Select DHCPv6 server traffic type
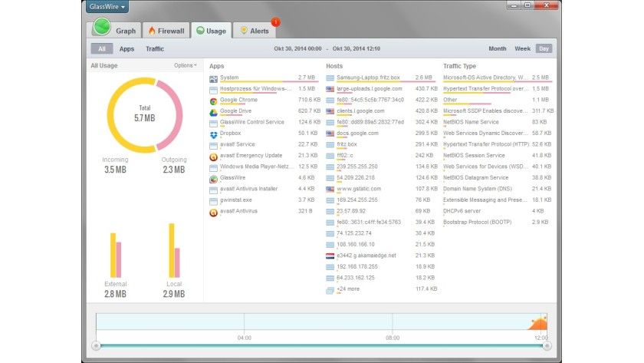The image size is (644, 363). 462,211
